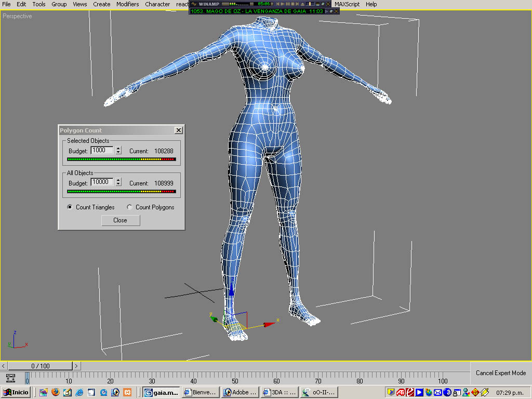Switch to the oO-II- taskbar window
Viewport: 532px width, 399px height.
pos(320,392)
